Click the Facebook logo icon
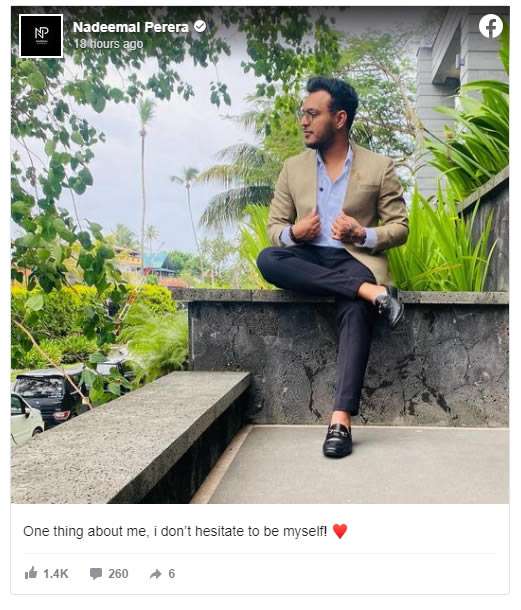Screen dimensions: 521x610 [x=491, y=26]
